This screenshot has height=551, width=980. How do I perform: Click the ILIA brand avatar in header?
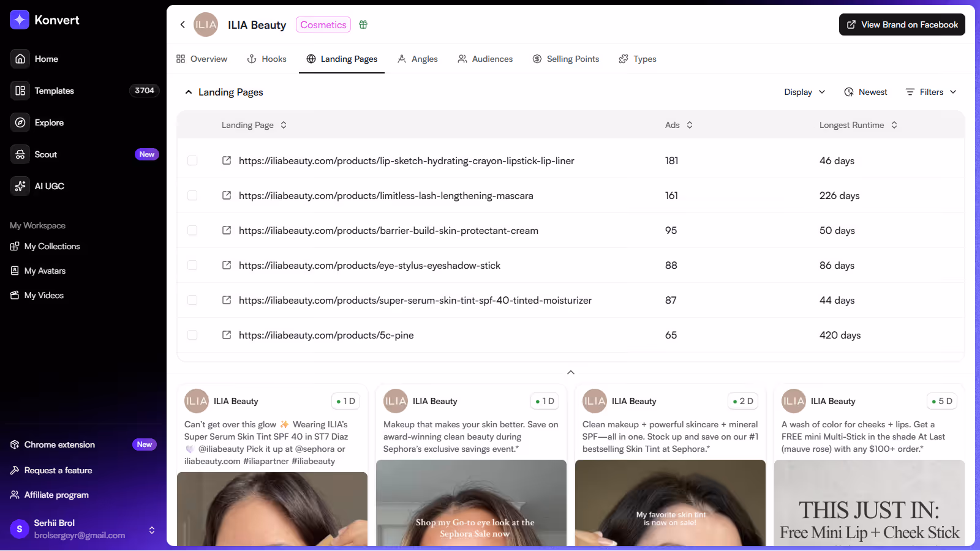click(206, 24)
